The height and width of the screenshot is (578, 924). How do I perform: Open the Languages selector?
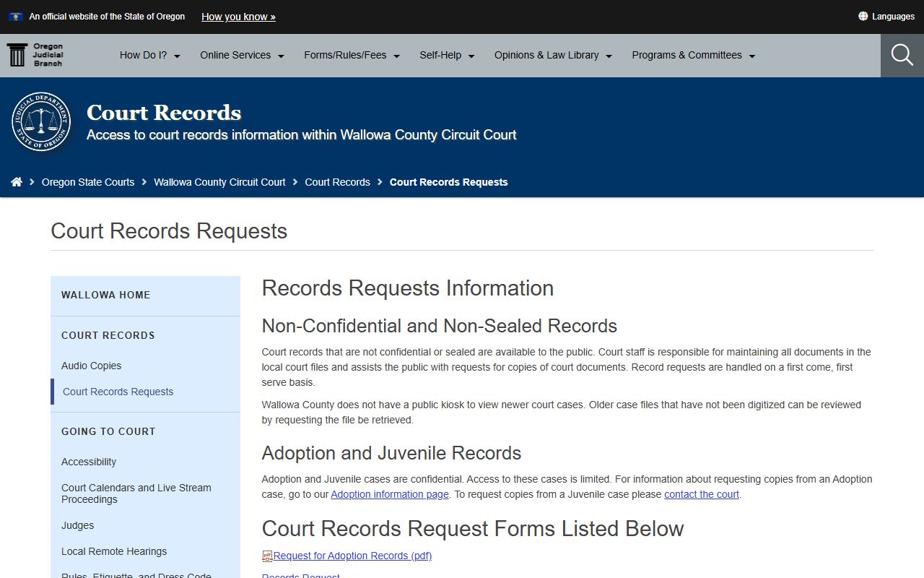click(x=886, y=16)
